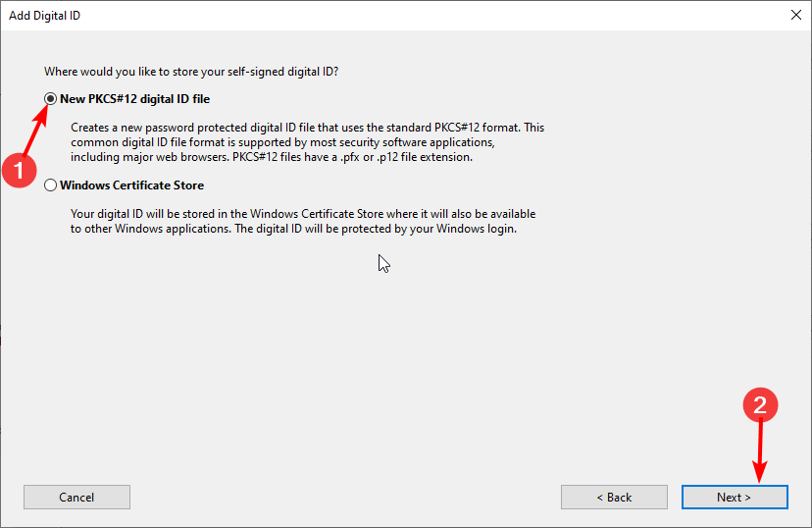The width and height of the screenshot is (812, 528).
Task: Click the Windows login protection description paragraph
Action: pyautogui.click(x=303, y=221)
